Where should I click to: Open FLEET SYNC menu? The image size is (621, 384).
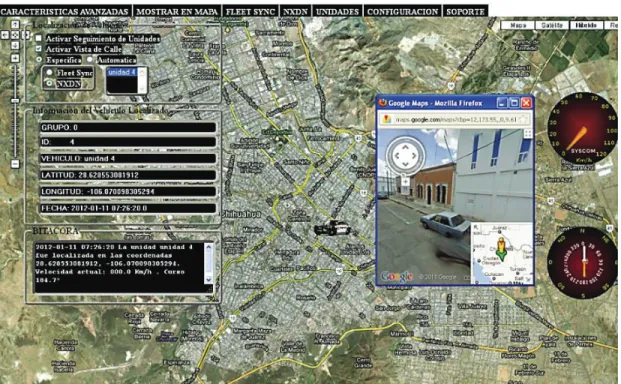tap(250, 11)
